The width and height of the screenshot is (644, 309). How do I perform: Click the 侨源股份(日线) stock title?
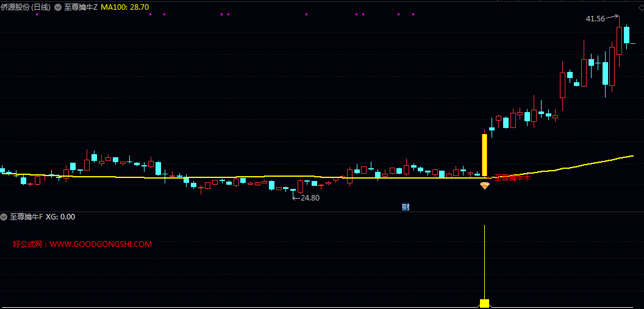[x=26, y=7]
